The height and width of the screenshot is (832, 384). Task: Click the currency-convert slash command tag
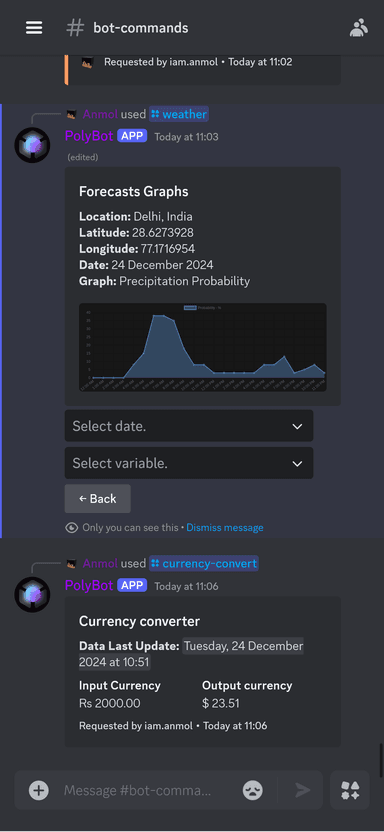click(x=204, y=564)
